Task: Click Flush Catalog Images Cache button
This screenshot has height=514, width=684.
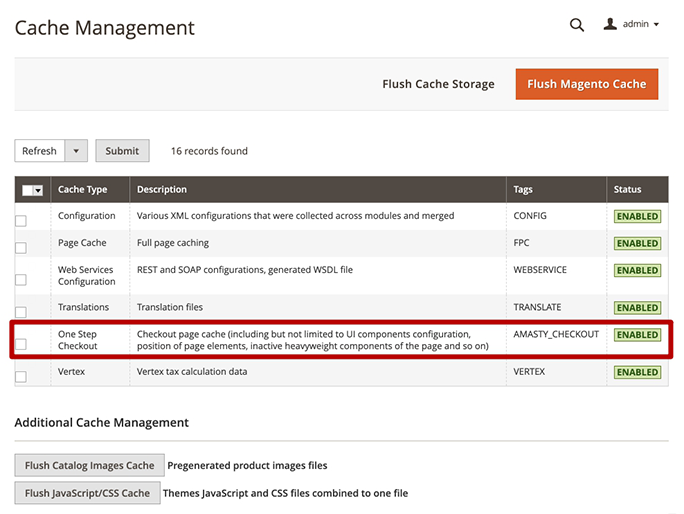Action: (89, 465)
